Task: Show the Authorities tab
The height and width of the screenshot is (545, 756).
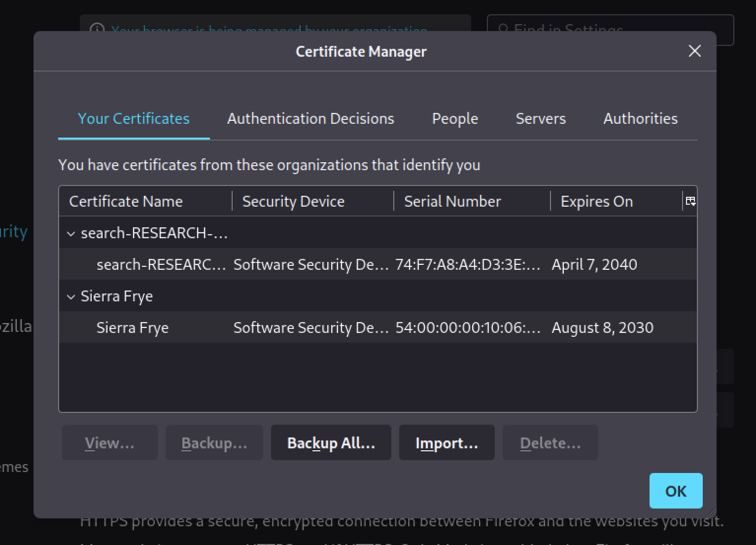Action: 640,119
